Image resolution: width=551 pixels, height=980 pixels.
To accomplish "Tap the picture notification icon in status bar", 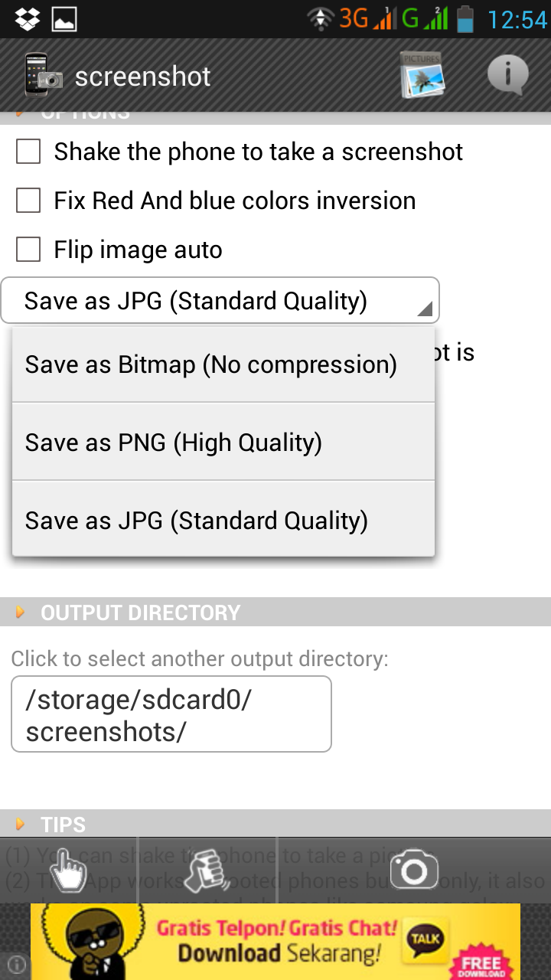I will coord(64,18).
